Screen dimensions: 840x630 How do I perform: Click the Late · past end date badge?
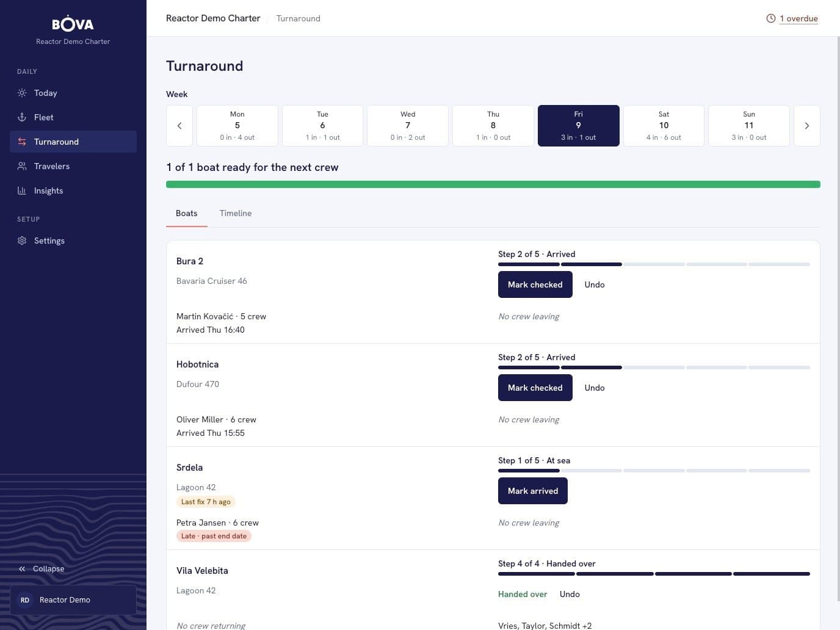click(x=214, y=536)
